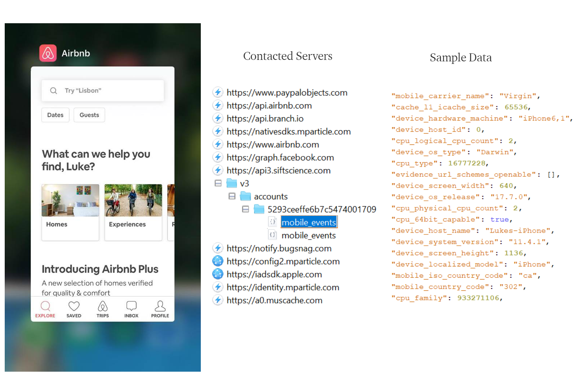This screenshot has width=581, height=392.
Task: Click the Airbnb app logo icon
Action: click(x=48, y=53)
